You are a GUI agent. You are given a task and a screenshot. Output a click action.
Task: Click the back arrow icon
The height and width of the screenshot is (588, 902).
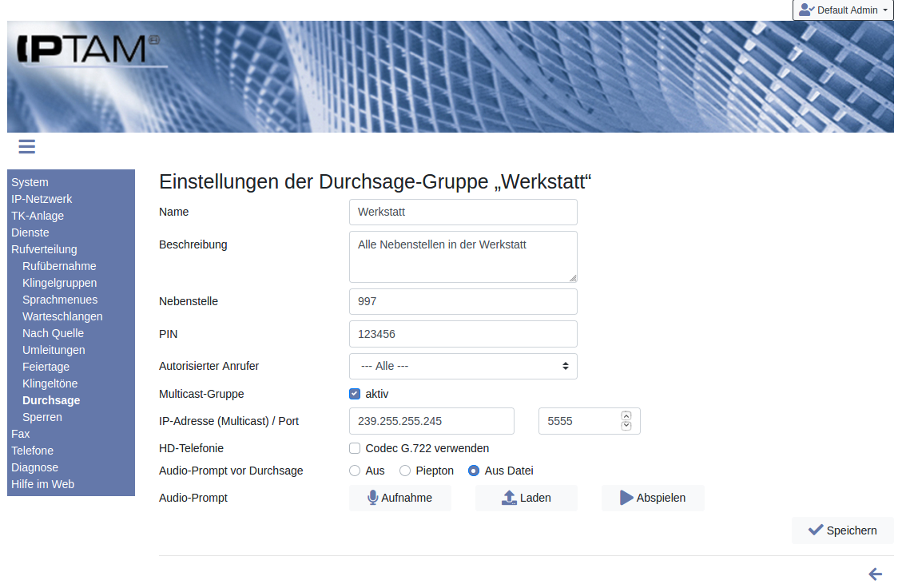click(x=875, y=574)
